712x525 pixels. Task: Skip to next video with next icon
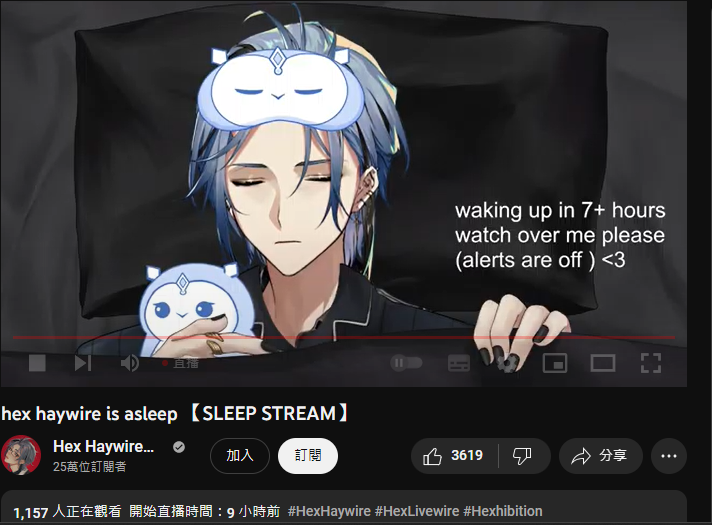[83, 363]
